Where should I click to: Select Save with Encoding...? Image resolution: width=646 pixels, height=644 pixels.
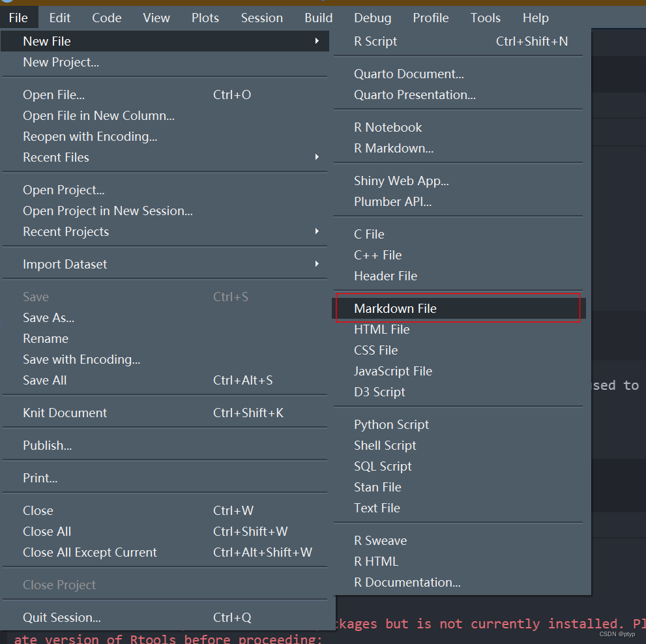click(x=165, y=359)
